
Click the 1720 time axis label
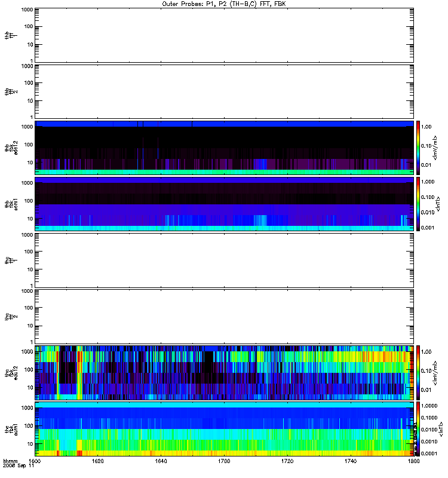(x=287, y=461)
